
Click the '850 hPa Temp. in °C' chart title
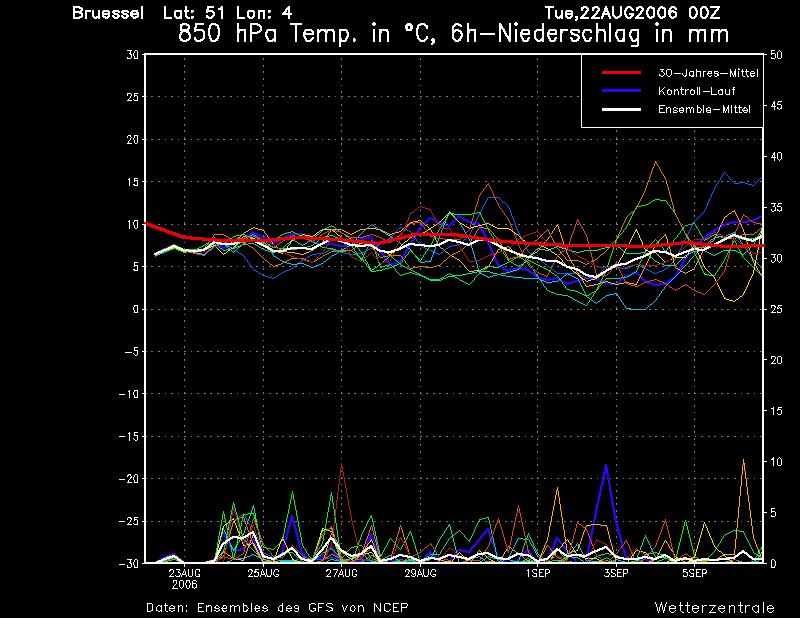click(x=306, y=34)
